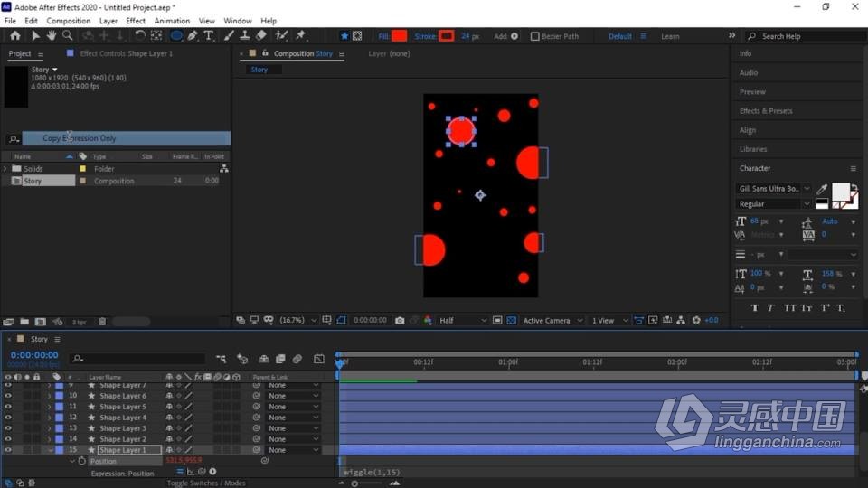The width and height of the screenshot is (868, 488).
Task: Select the Zoom magnifier tool
Action: pos(68,36)
